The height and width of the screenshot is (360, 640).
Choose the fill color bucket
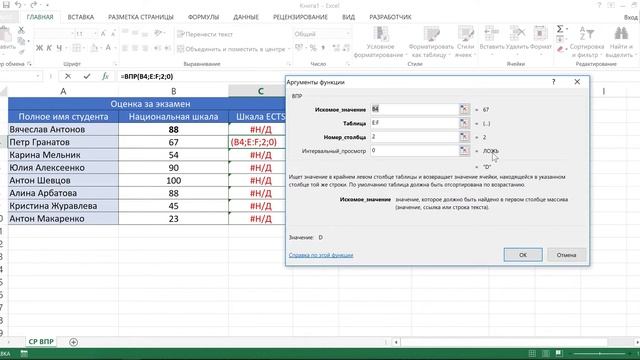click(x=94, y=48)
